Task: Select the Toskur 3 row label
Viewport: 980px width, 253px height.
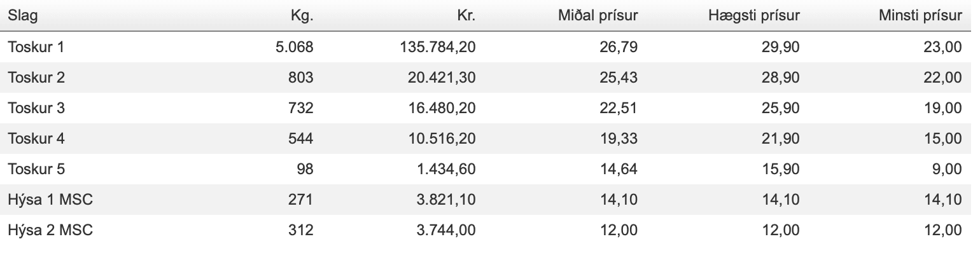Action: click(36, 108)
